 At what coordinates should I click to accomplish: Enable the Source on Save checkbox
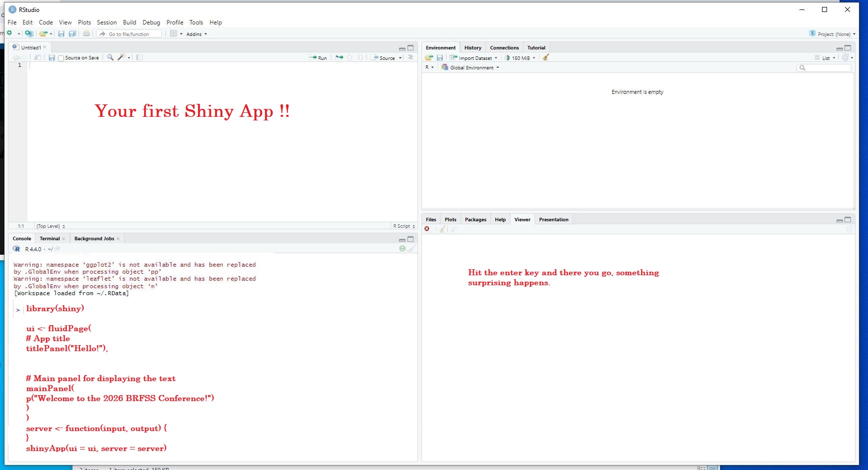(x=61, y=58)
